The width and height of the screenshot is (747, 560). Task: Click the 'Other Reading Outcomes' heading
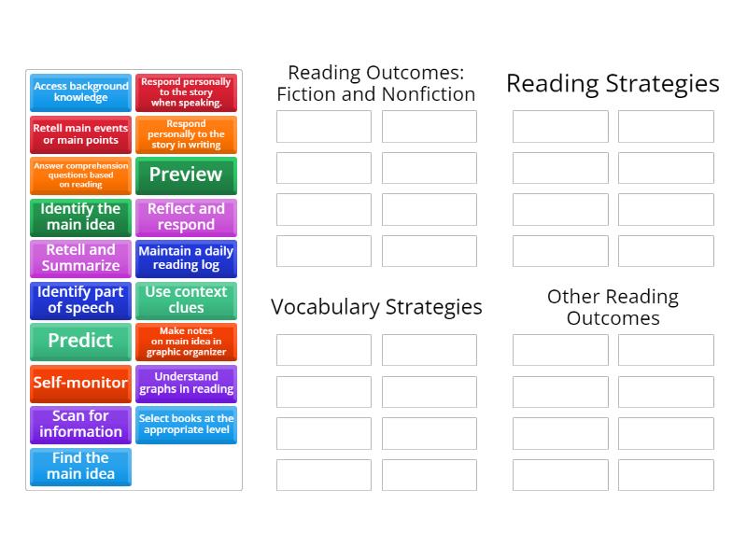point(612,307)
